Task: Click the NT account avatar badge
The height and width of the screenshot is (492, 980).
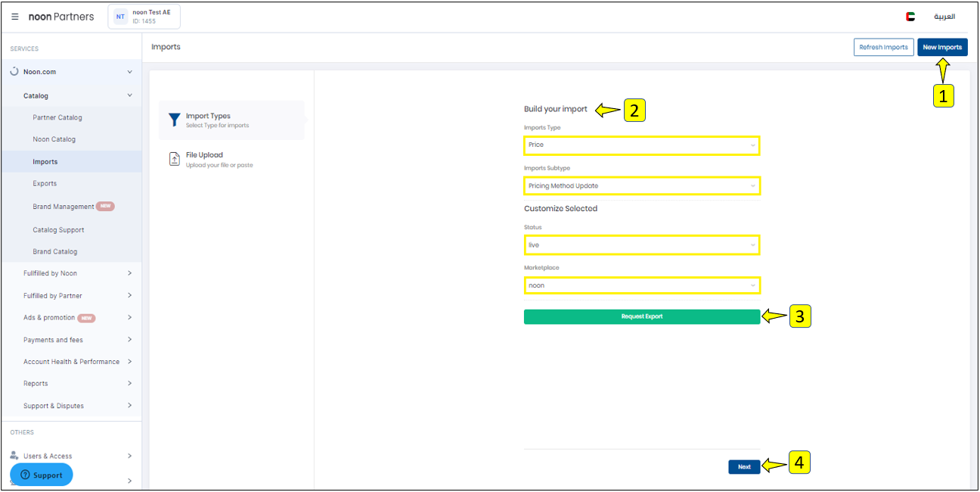Action: (x=120, y=17)
